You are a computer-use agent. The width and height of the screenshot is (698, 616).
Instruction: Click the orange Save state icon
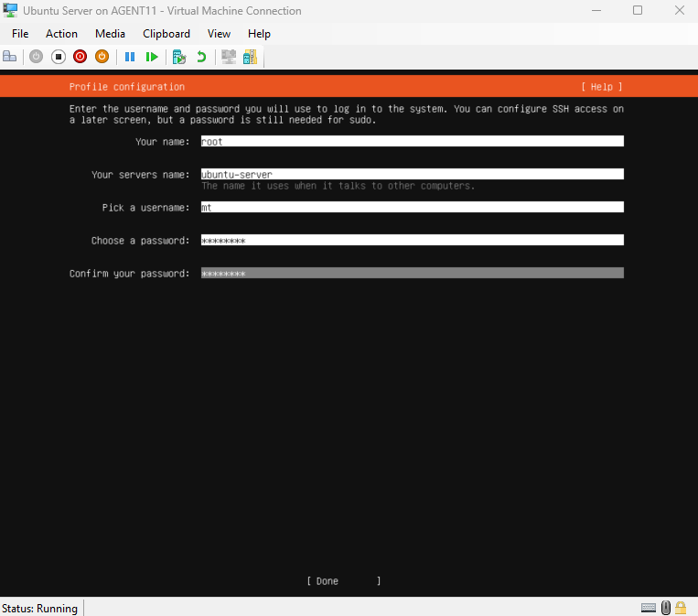[102, 57]
